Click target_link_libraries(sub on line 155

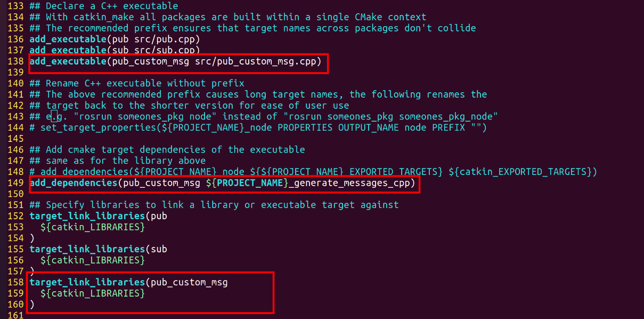pos(98,249)
